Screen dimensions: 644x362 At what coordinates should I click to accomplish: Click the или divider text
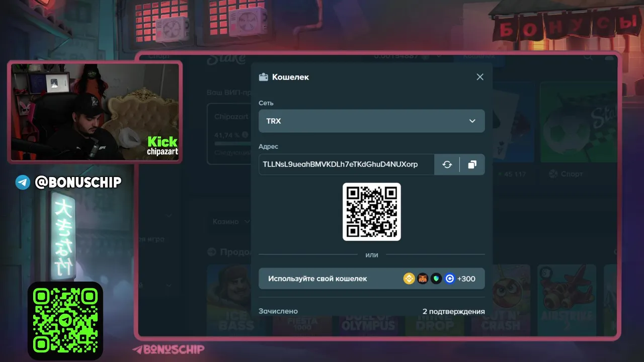click(372, 255)
